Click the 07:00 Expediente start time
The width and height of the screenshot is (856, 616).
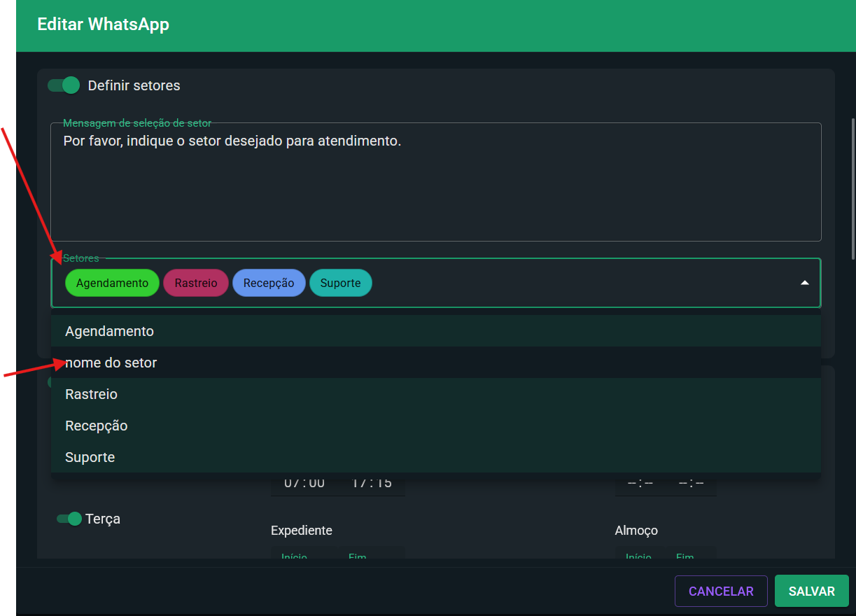(x=304, y=483)
